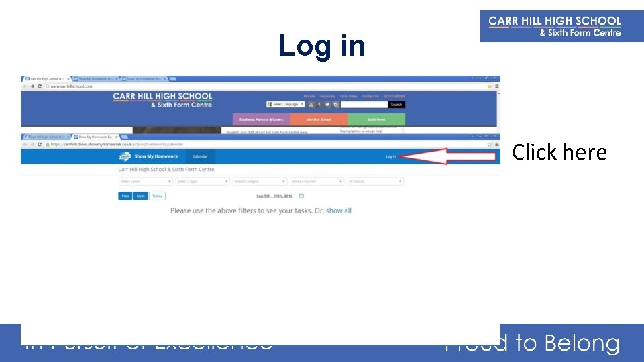This screenshot has width=644, height=362.
Task: Click the Log in link in Show My Homework
Action: click(391, 156)
